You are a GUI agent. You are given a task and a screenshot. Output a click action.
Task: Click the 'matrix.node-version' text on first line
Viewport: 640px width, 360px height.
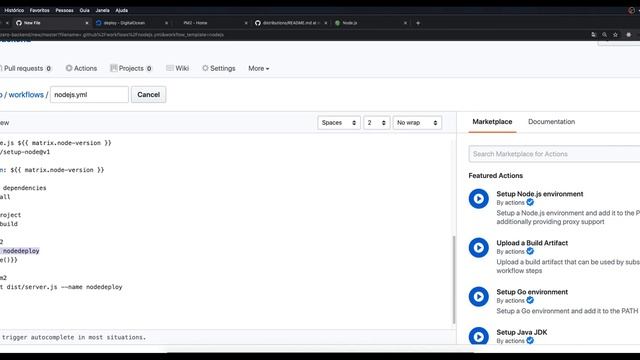tap(66, 143)
